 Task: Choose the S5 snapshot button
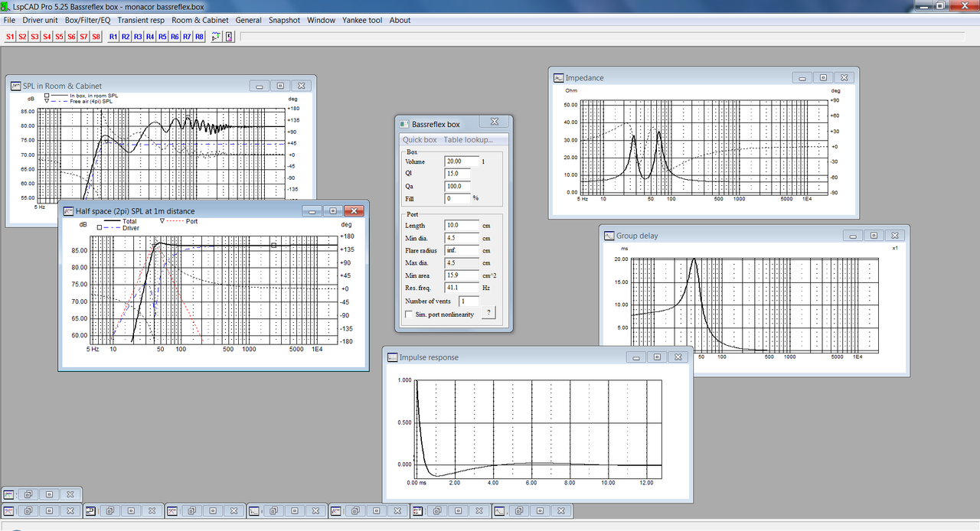tap(59, 36)
